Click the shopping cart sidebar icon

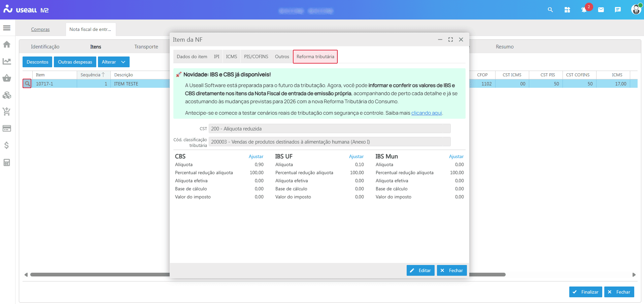tap(7, 112)
